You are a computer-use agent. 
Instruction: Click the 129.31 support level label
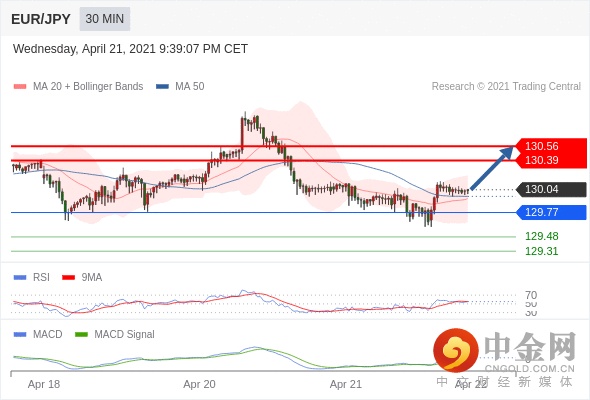[x=541, y=251]
